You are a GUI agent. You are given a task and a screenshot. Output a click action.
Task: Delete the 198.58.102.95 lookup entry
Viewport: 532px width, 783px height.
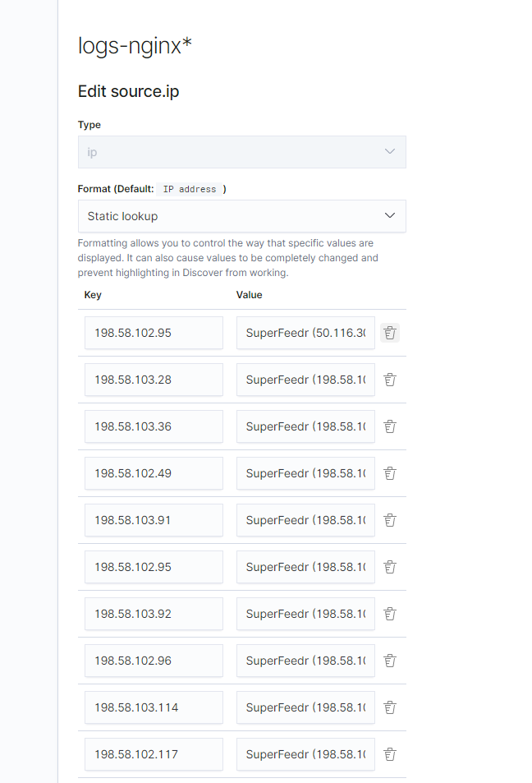pyautogui.click(x=390, y=333)
